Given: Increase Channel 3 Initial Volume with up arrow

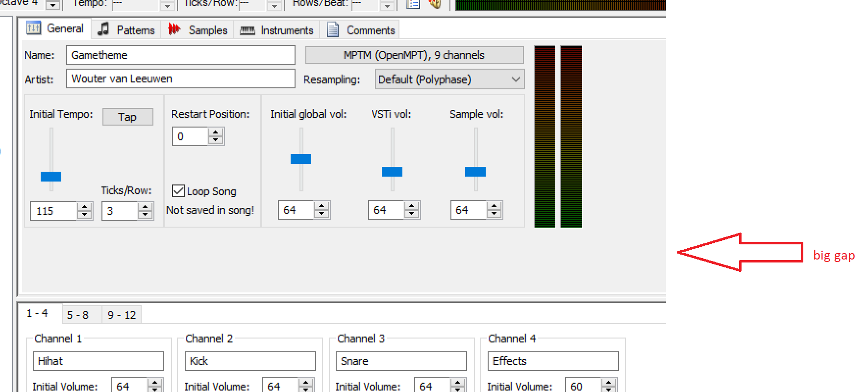Looking at the screenshot, I should pos(458,382).
